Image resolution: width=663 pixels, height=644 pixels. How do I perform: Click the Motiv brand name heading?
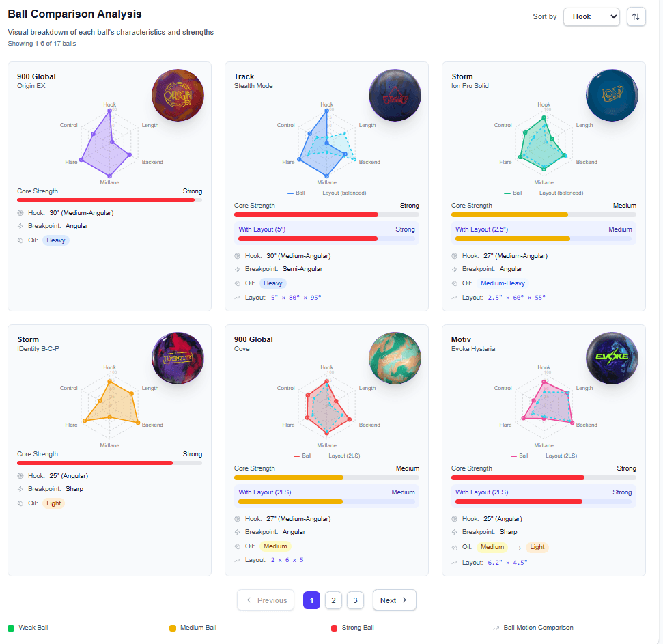[x=461, y=339]
